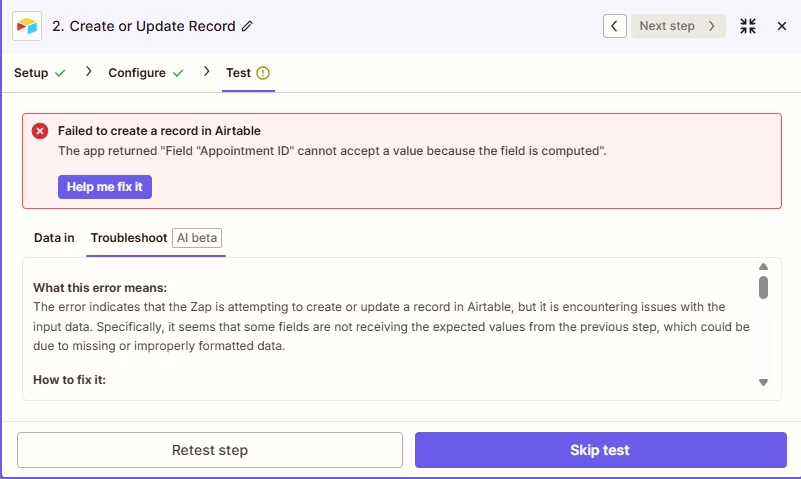Click the Setup green checkmark icon

60,73
